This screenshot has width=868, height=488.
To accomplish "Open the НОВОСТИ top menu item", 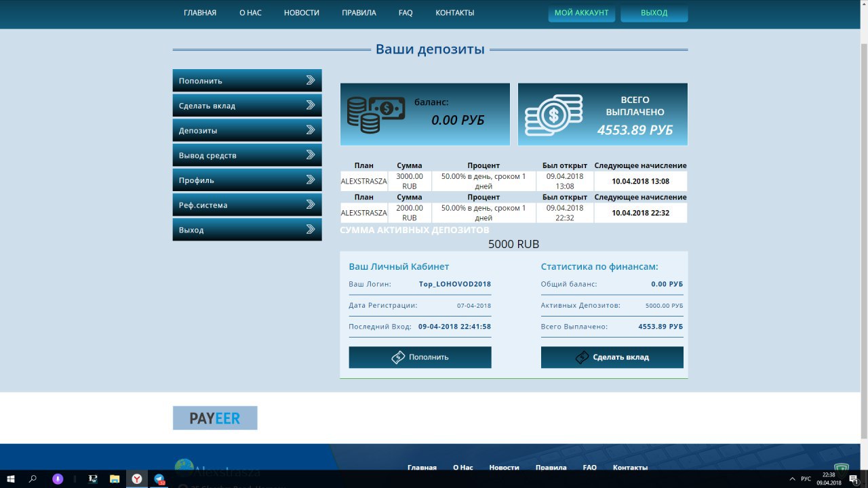I will point(302,13).
